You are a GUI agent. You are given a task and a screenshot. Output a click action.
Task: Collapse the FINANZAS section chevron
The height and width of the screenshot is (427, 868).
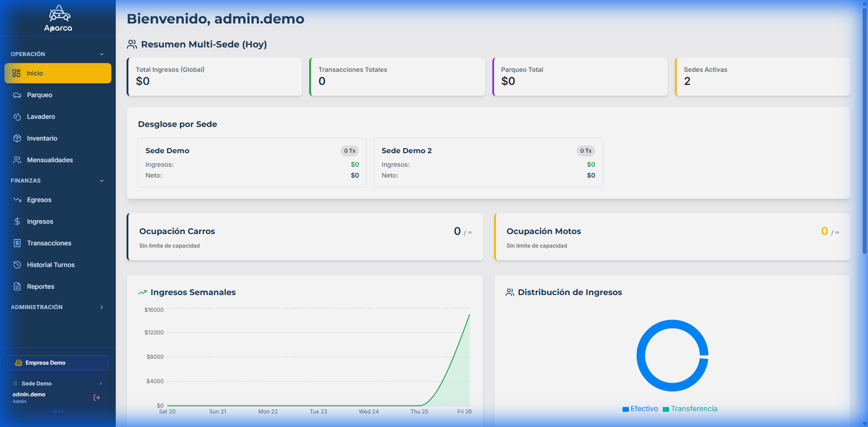point(102,180)
